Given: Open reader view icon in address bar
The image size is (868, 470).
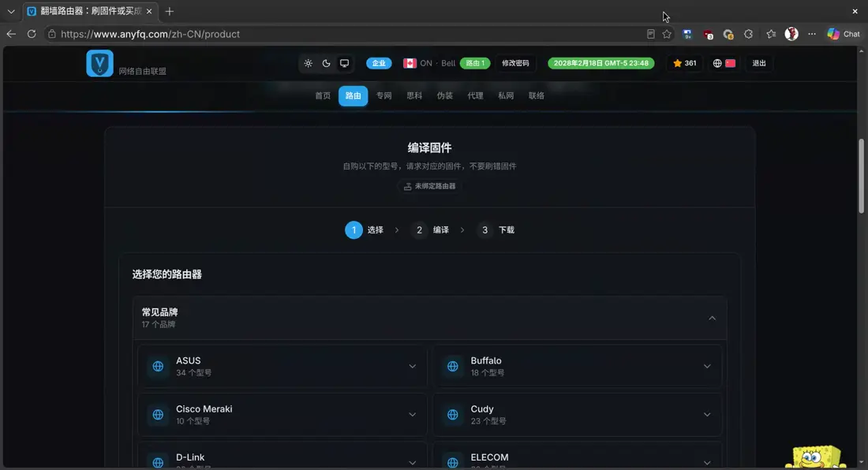Looking at the screenshot, I should point(651,34).
